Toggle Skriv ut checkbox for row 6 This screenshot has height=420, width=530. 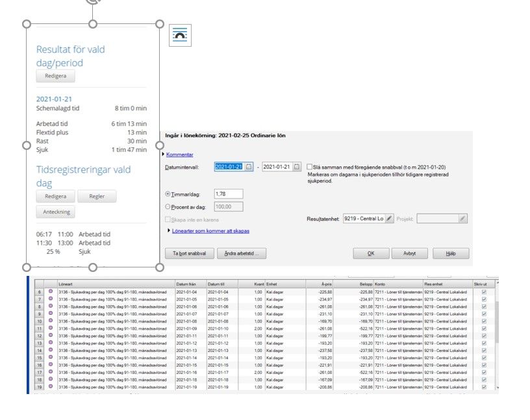pos(484,292)
